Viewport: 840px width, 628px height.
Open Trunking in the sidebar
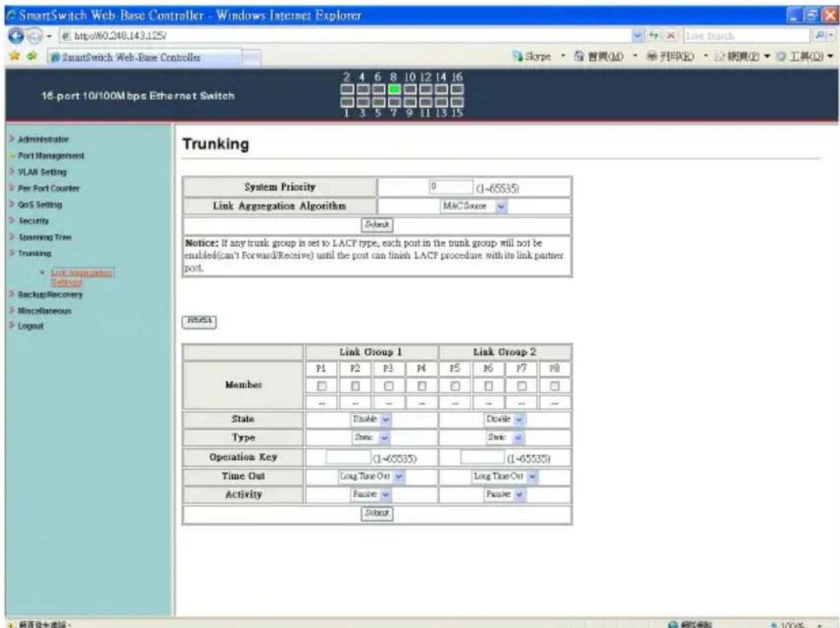pos(35,253)
